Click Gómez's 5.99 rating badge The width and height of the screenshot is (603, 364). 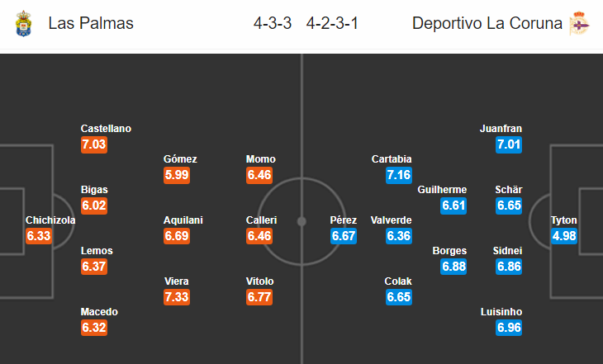pos(177,175)
